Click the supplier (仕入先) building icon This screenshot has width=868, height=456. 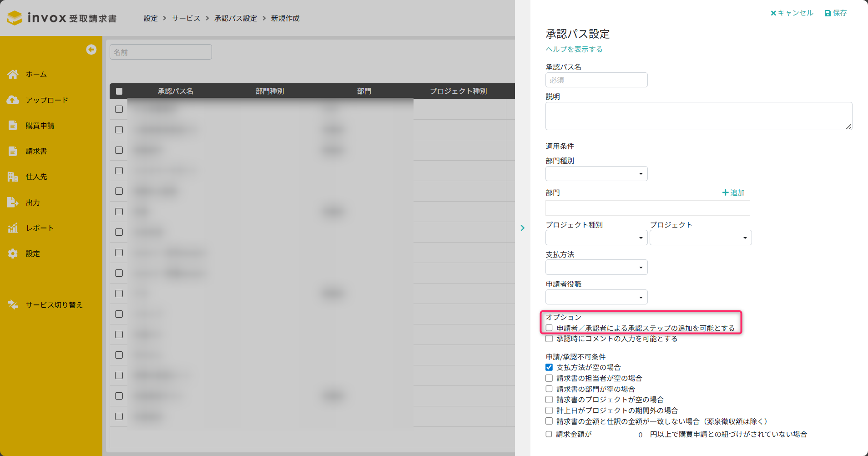[13, 177]
